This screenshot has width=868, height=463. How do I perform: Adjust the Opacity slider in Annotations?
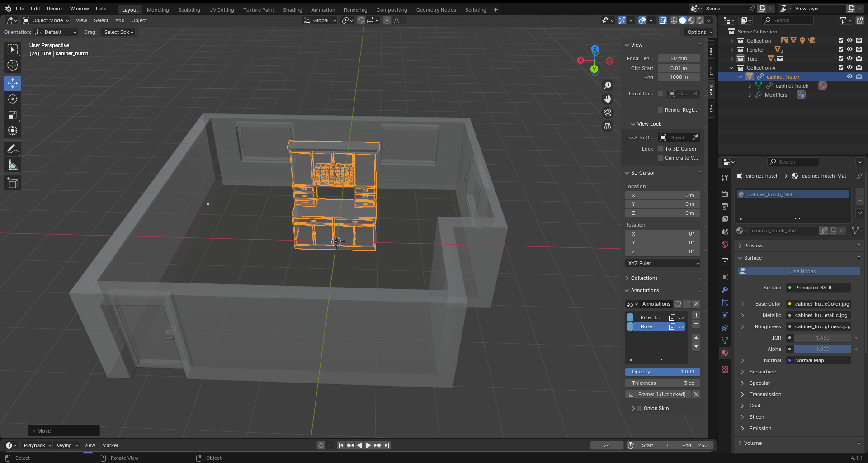click(x=662, y=371)
